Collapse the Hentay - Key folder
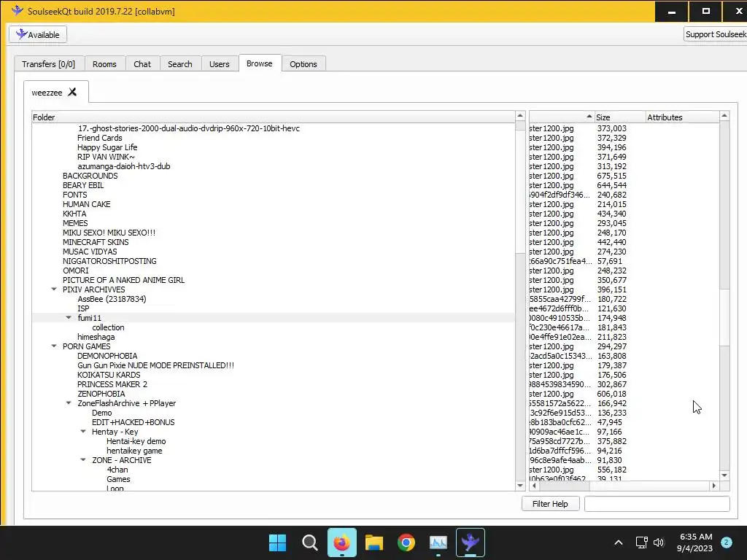747x560 pixels. click(x=83, y=432)
